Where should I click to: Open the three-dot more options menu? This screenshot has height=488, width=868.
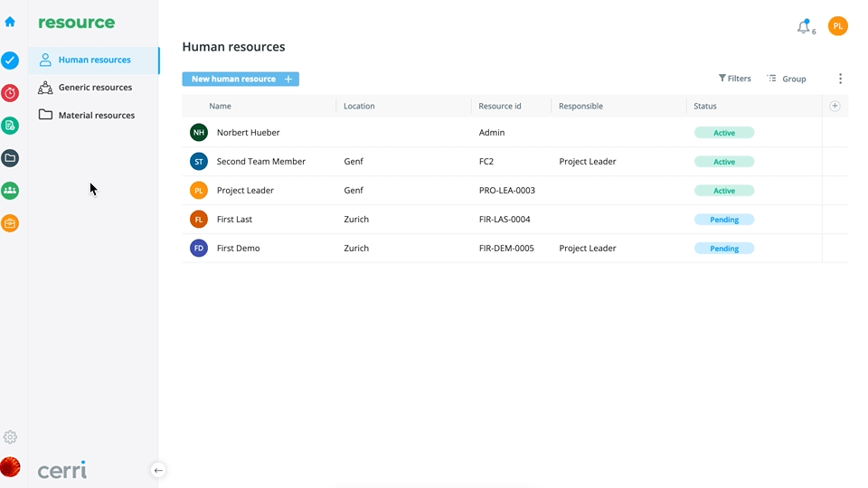[840, 79]
